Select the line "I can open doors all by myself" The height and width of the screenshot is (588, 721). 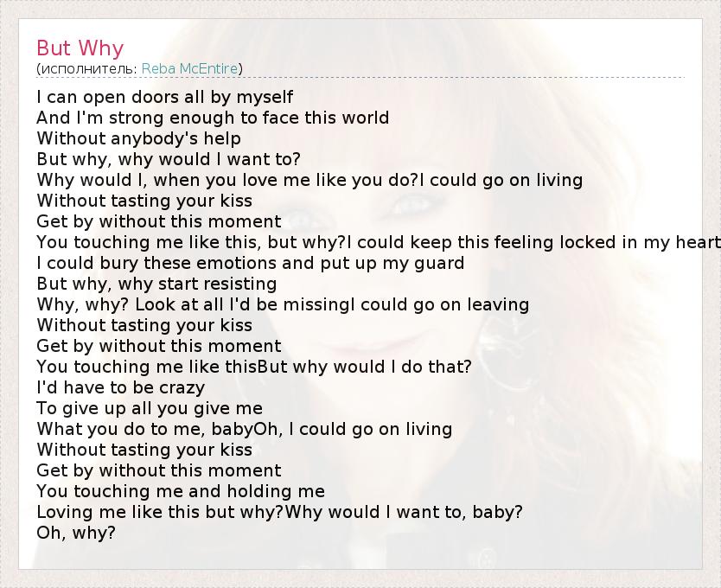click(x=165, y=97)
